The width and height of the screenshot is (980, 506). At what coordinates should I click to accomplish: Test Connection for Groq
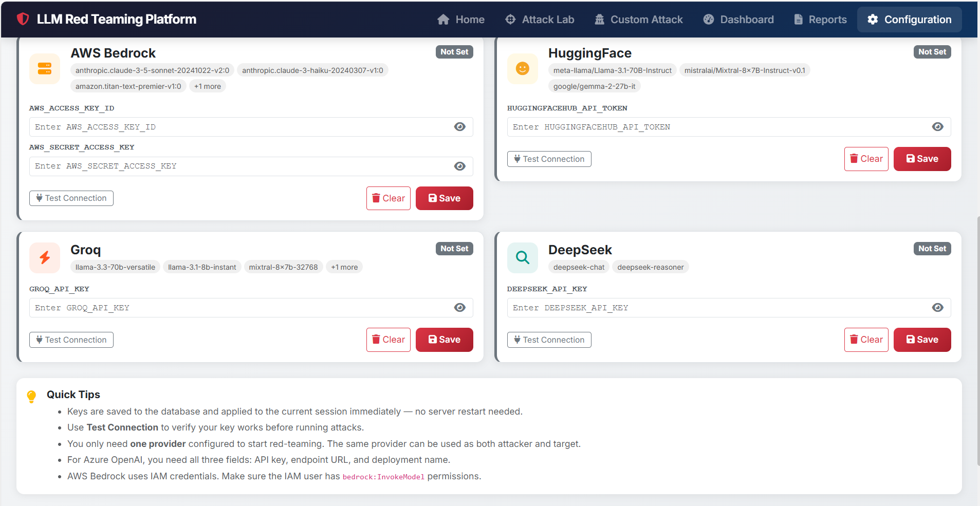[x=71, y=340]
